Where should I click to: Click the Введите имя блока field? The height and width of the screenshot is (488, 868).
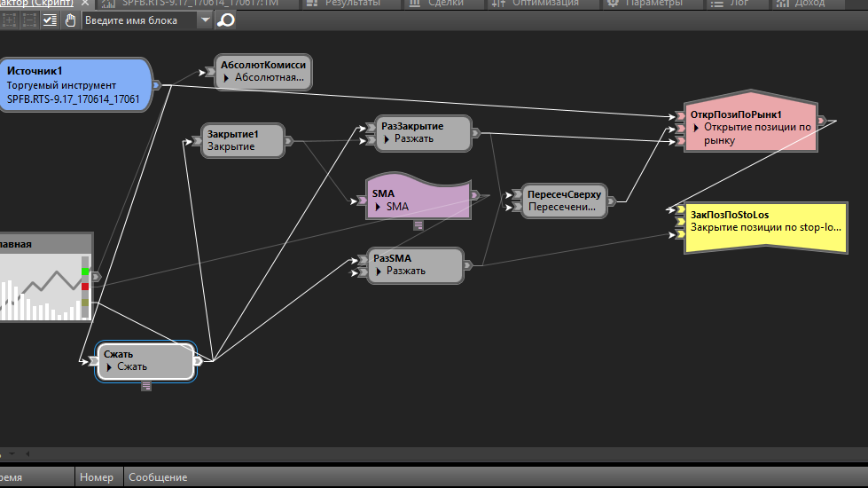pyautogui.click(x=140, y=20)
